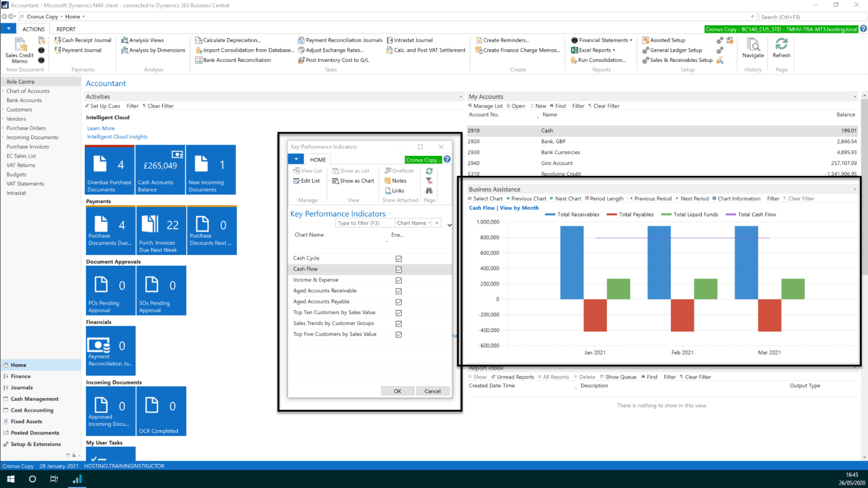
Task: Click Create Reminders action
Action: [502, 40]
